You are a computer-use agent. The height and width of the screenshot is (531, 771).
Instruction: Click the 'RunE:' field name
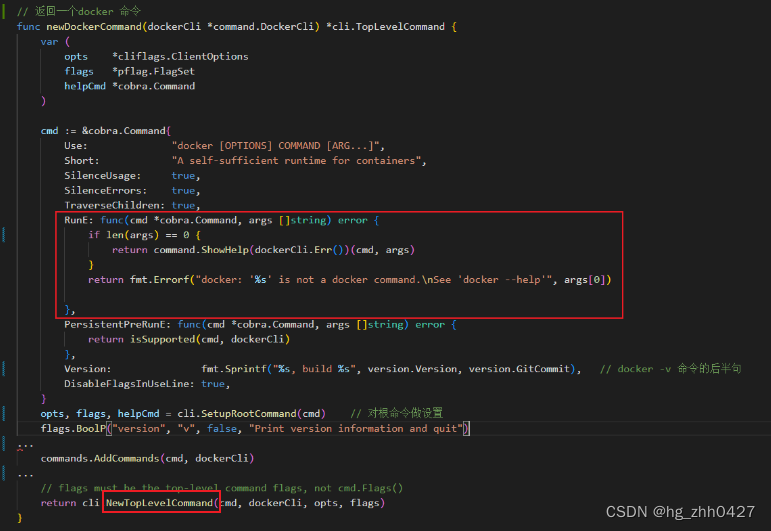tap(79, 220)
